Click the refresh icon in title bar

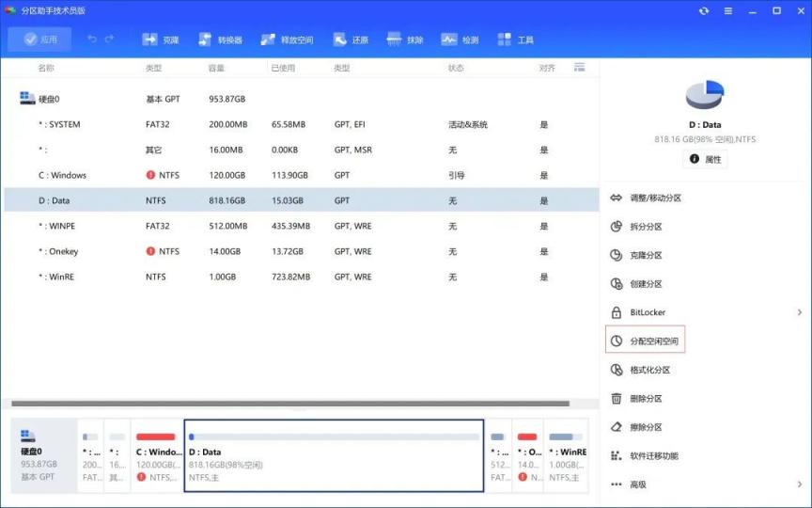(704, 10)
